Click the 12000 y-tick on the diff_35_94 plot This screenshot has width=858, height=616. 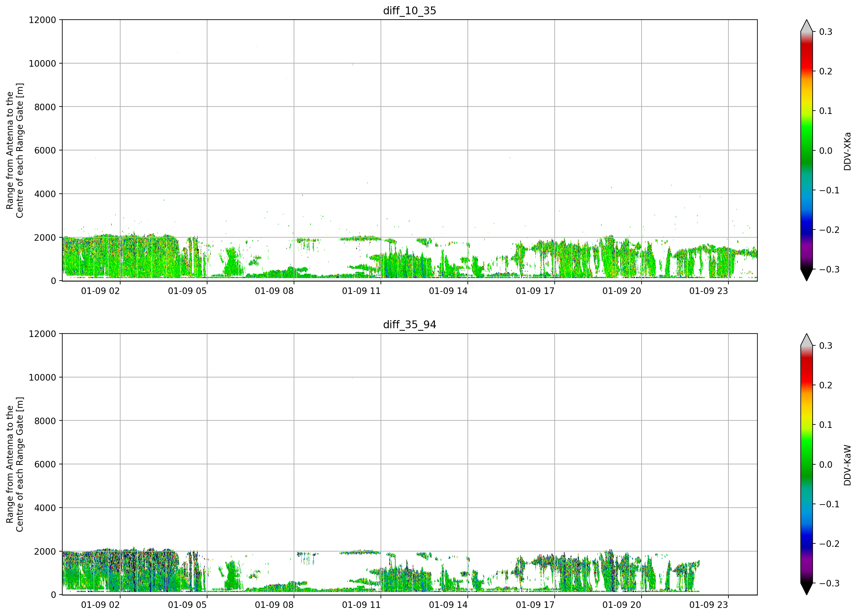click(42, 334)
